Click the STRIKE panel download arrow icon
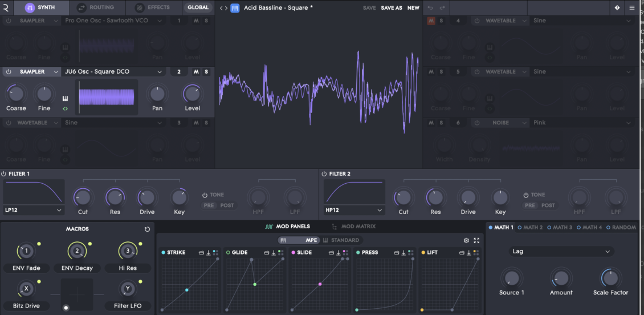Screen dimensions: 644x315 pyautogui.click(x=208, y=252)
